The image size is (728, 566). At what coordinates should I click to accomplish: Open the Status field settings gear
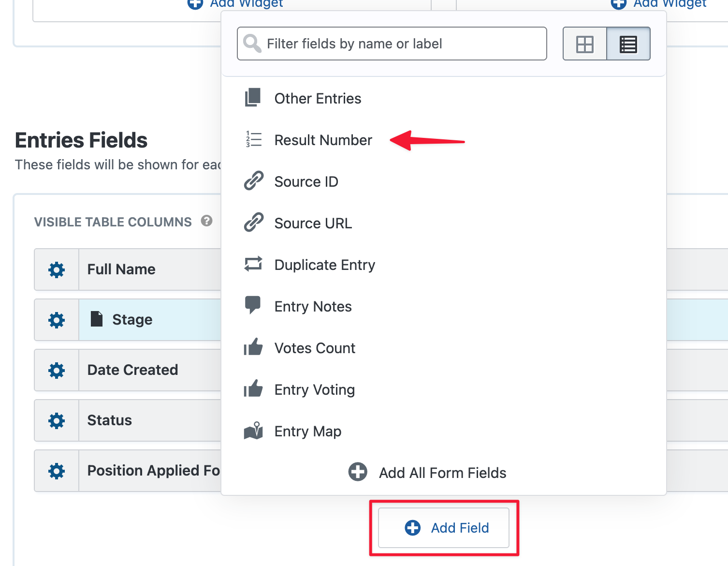56,420
